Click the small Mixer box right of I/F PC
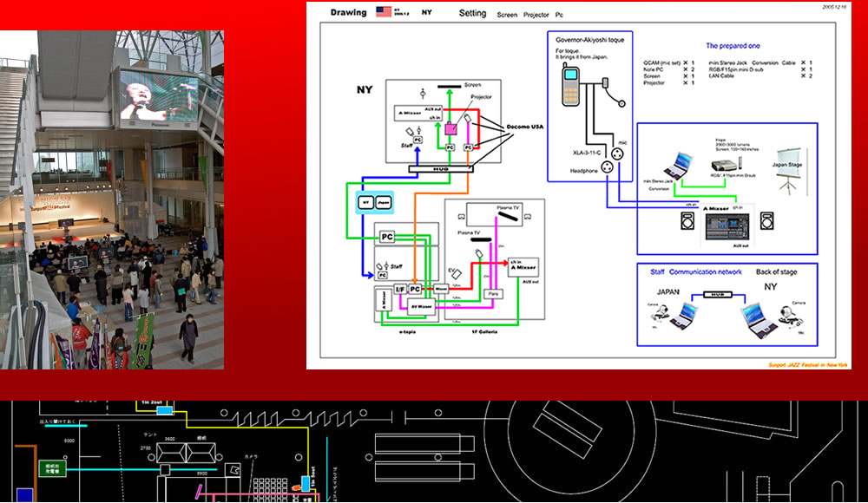The image size is (868, 503). coord(441,289)
